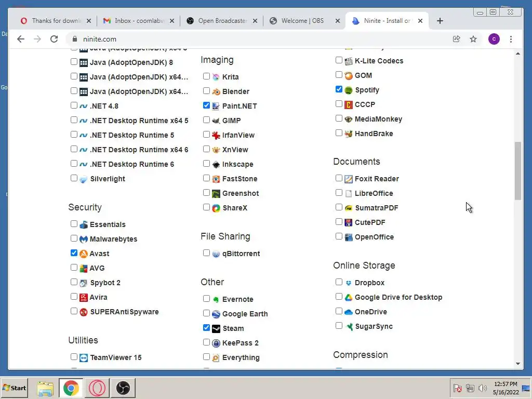The height and width of the screenshot is (399, 532).
Task: Click the Dropbox icon
Action: (x=349, y=283)
